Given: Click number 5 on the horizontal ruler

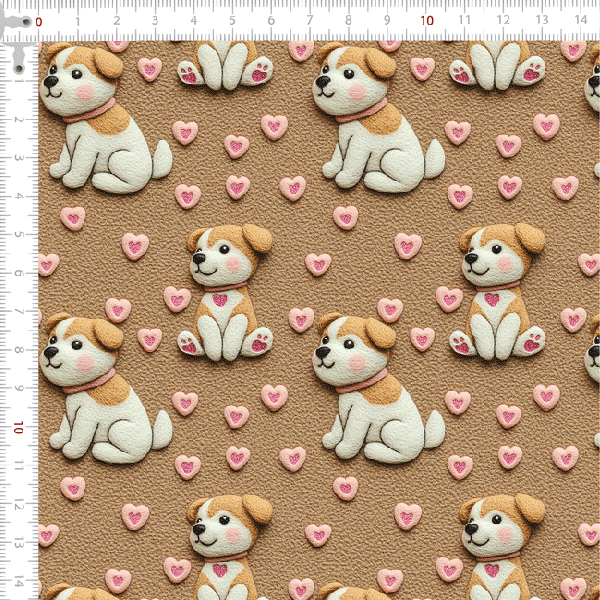Looking at the screenshot, I should coord(232,21).
